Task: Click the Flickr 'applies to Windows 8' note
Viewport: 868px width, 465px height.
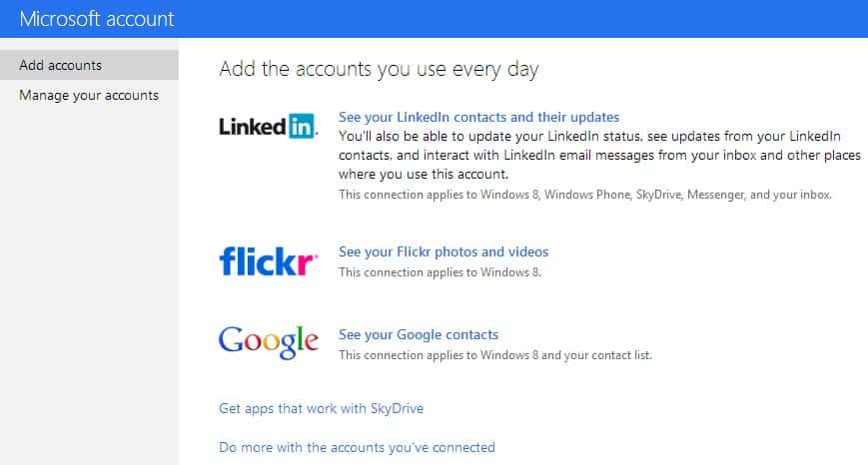Action: (439, 272)
